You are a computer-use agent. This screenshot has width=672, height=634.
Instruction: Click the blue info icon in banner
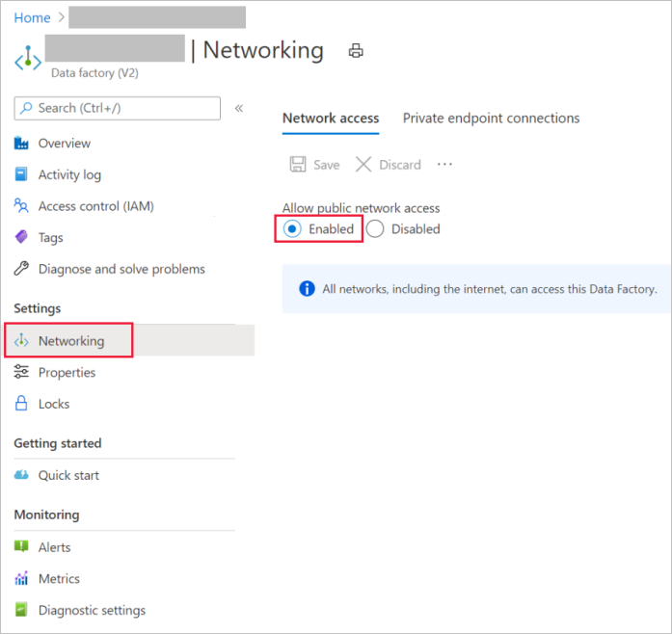(307, 289)
